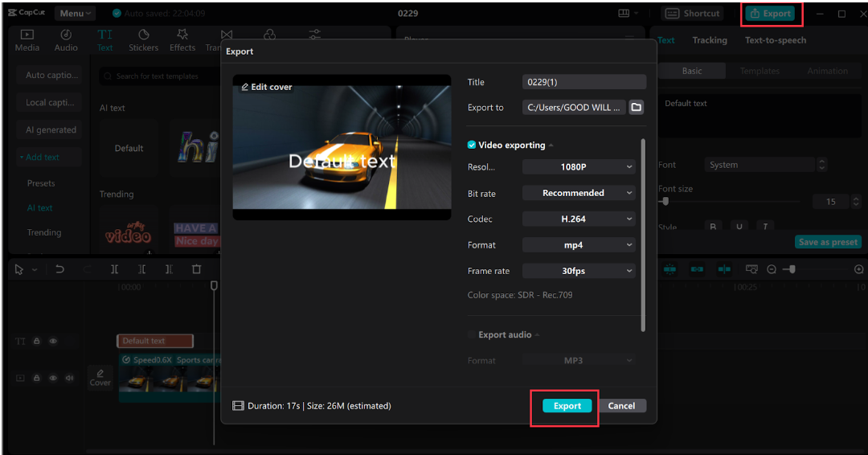Click the top-right Export button
Screen dimensions: 868x455
point(771,14)
